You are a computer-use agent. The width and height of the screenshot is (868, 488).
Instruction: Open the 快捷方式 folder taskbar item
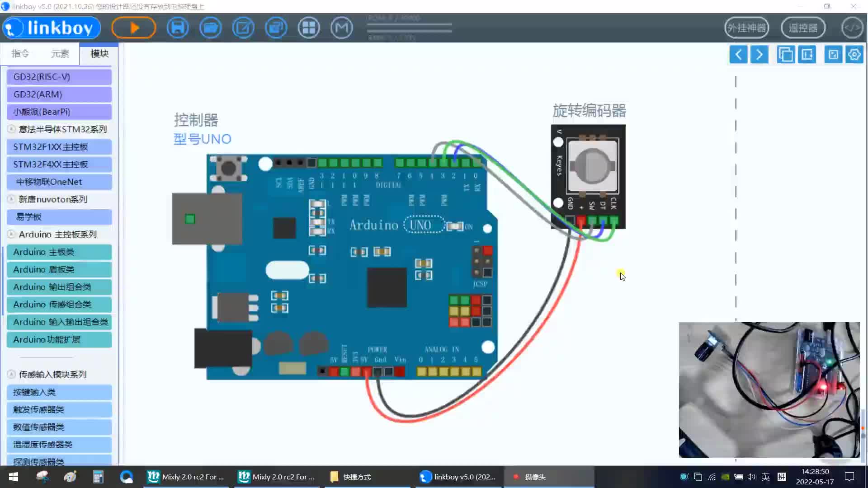(368, 477)
